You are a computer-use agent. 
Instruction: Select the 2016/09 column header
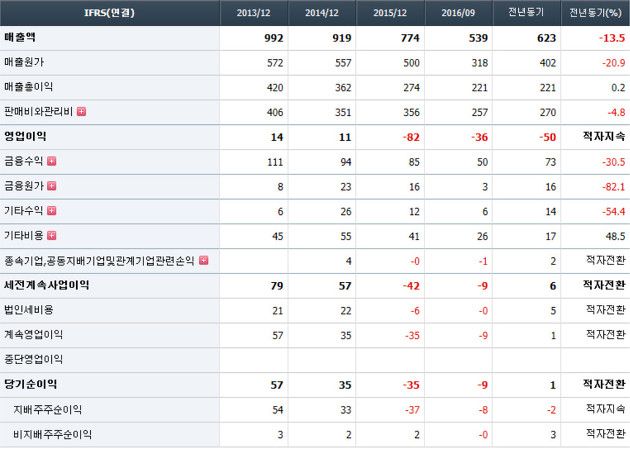(x=458, y=12)
